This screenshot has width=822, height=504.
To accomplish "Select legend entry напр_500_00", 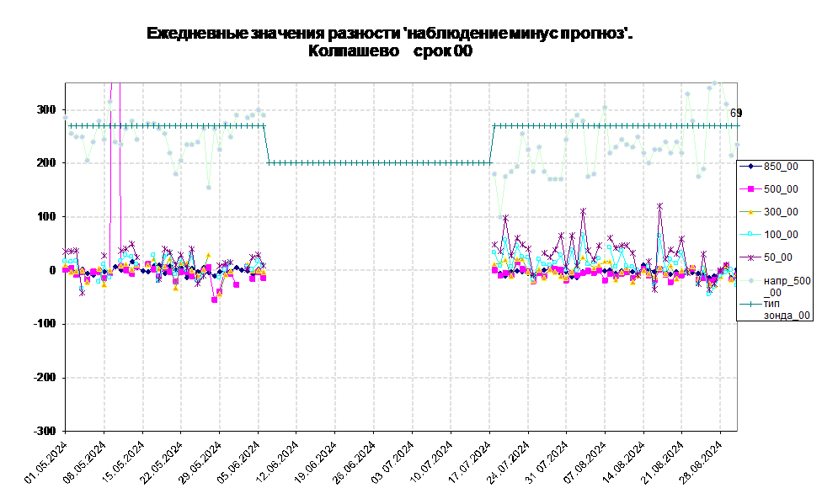I will click(776, 286).
